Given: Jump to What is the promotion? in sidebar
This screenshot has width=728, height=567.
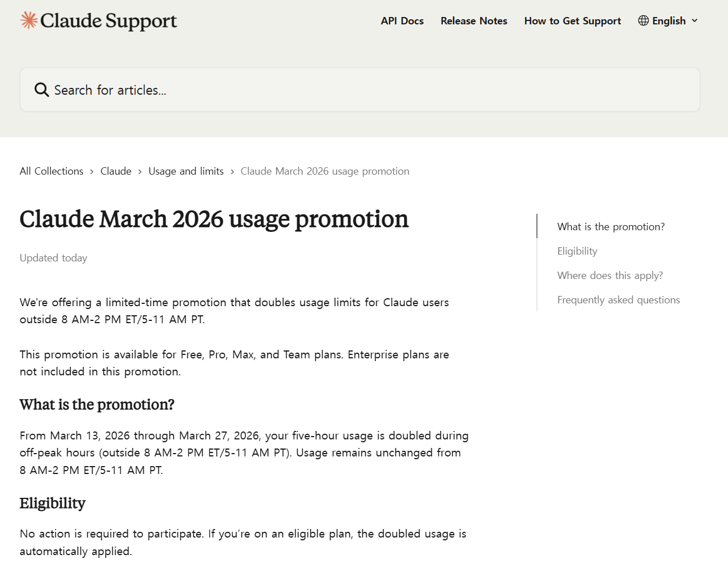Looking at the screenshot, I should 611,227.
